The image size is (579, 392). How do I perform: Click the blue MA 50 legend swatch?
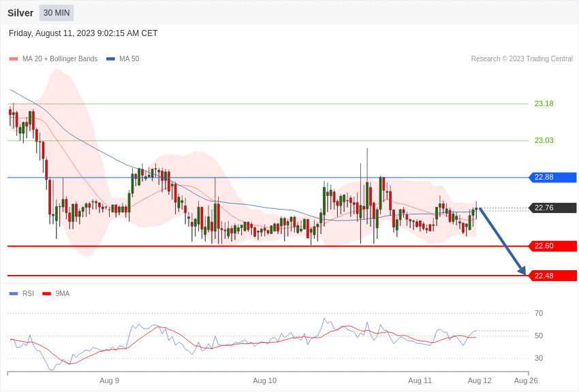click(110, 59)
